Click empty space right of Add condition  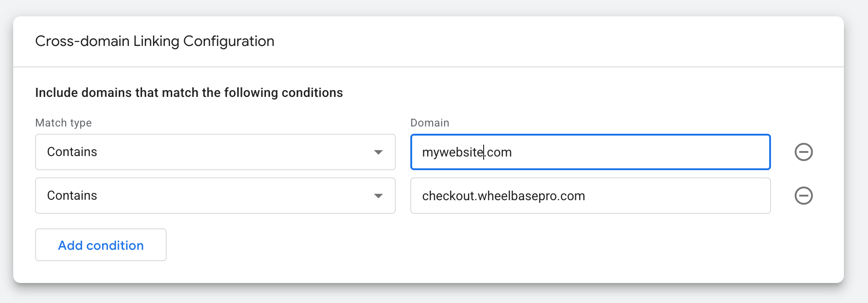(410, 246)
